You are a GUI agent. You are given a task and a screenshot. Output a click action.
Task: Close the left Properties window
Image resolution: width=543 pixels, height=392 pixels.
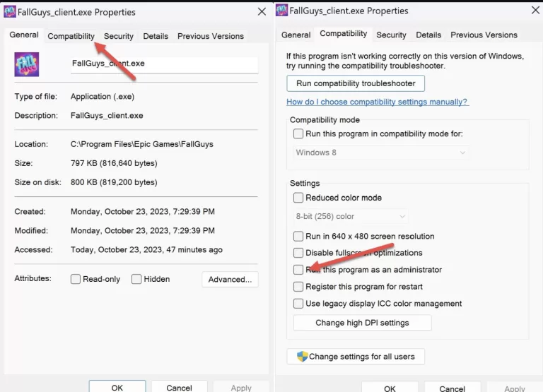(262, 12)
